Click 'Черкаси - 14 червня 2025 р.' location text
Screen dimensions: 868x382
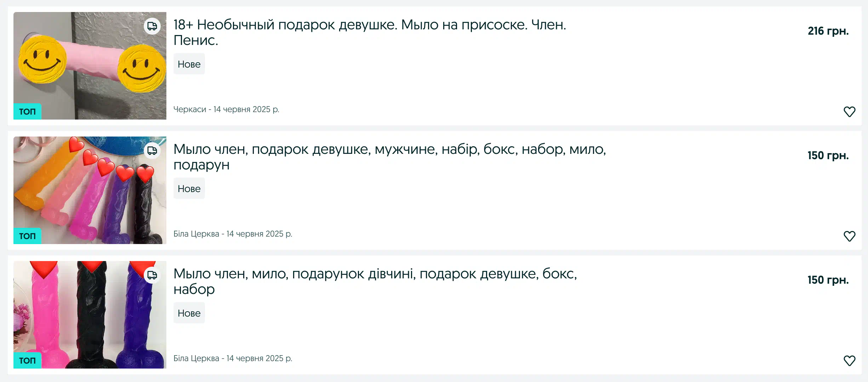tap(226, 109)
